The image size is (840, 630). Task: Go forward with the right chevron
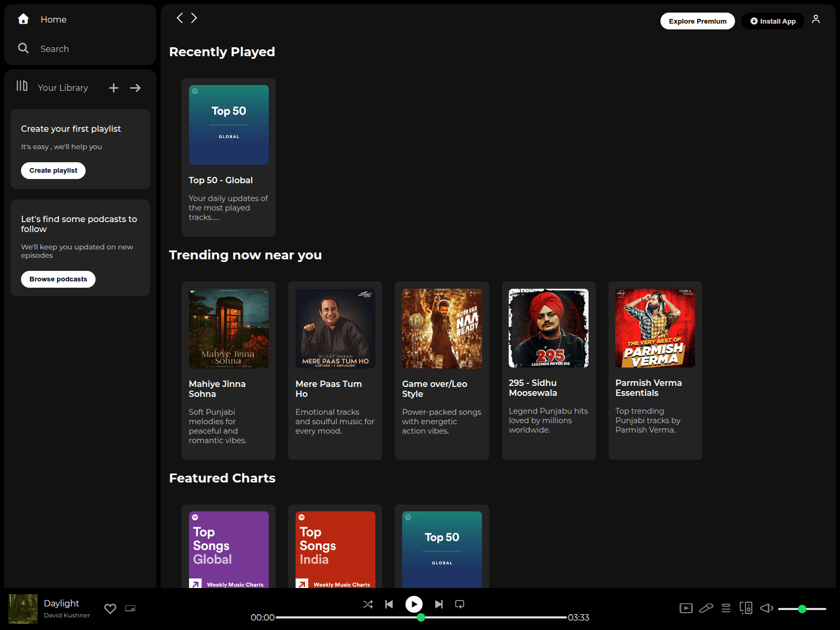194,18
